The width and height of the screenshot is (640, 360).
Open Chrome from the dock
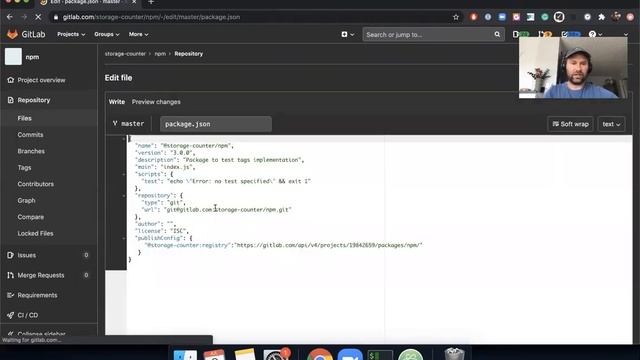coord(320,355)
